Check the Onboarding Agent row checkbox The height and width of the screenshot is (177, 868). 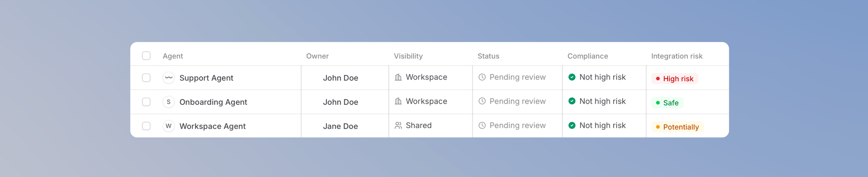point(146,102)
